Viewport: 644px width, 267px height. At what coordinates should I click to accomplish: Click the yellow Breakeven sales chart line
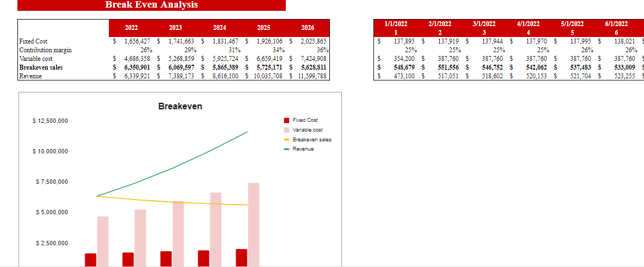click(173, 201)
